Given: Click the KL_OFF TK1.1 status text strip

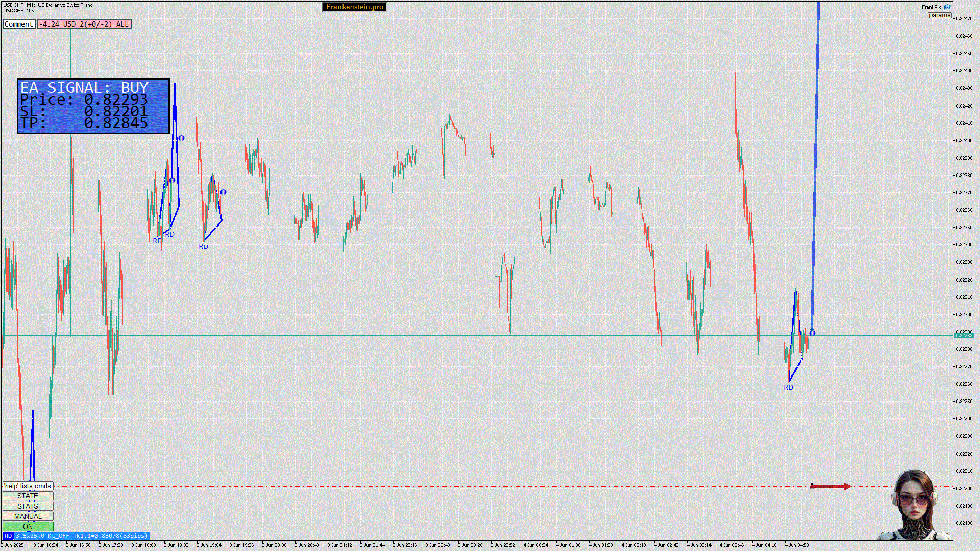Looking at the screenshot, I should 82,536.
